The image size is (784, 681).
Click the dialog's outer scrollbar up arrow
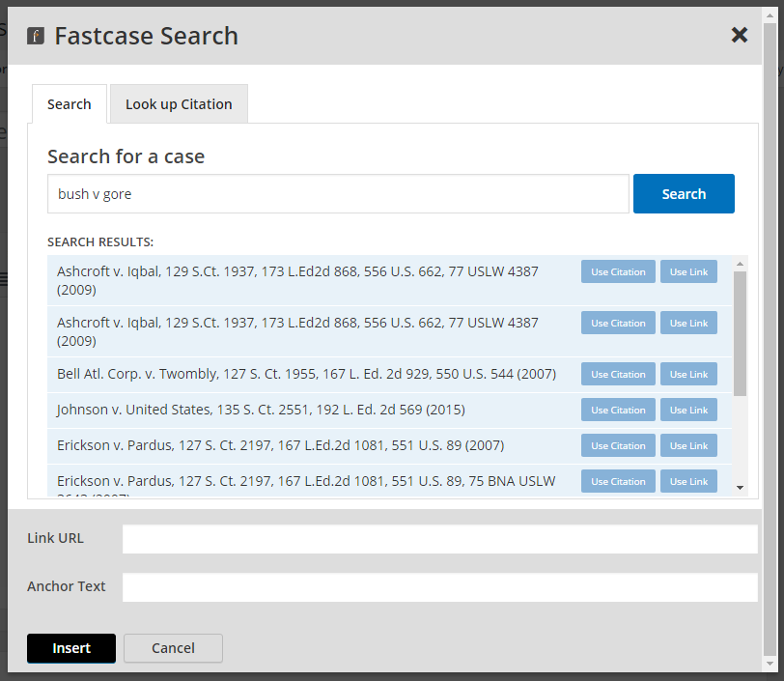coord(770,15)
